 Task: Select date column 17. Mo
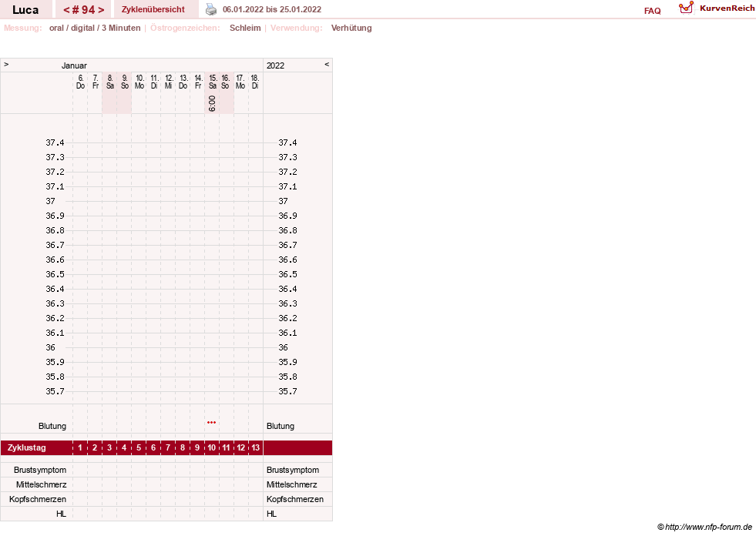(240, 82)
